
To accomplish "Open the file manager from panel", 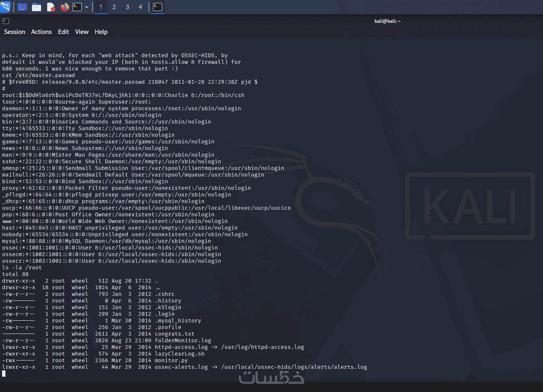I will point(37,7).
